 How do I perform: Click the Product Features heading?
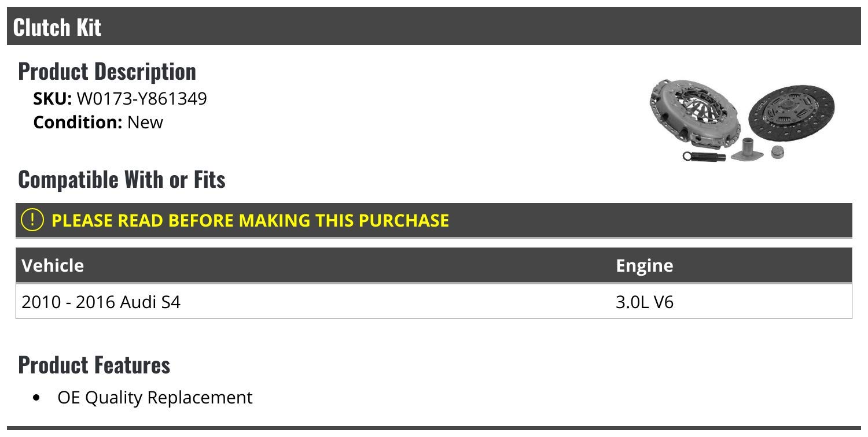[x=94, y=365]
